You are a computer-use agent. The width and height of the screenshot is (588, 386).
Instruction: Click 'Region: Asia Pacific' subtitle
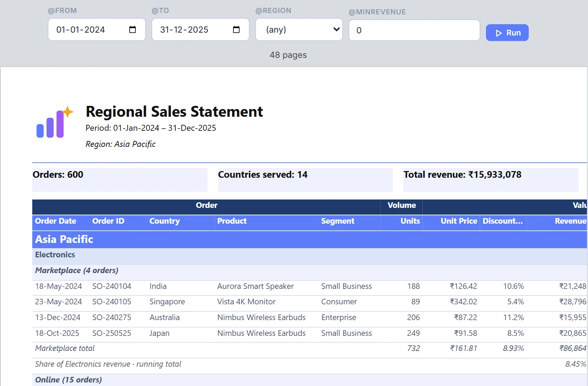121,144
